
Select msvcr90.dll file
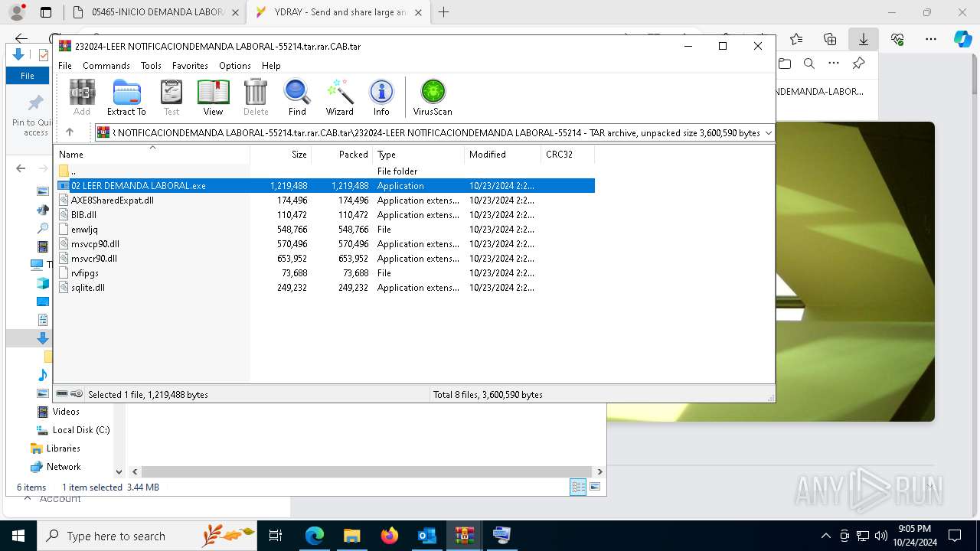tap(325, 258)
